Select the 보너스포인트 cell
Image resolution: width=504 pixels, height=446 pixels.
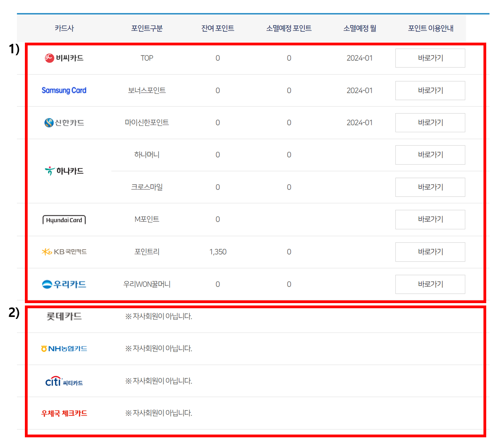pyautogui.click(x=147, y=90)
